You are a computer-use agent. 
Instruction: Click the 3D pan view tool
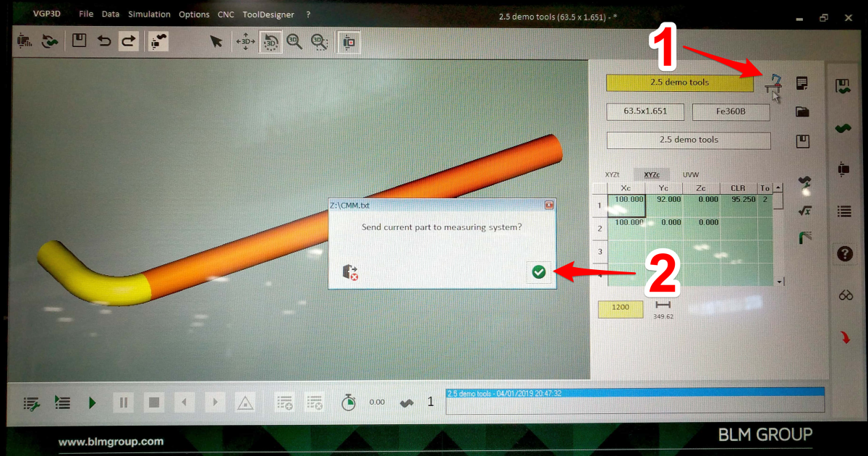point(245,42)
